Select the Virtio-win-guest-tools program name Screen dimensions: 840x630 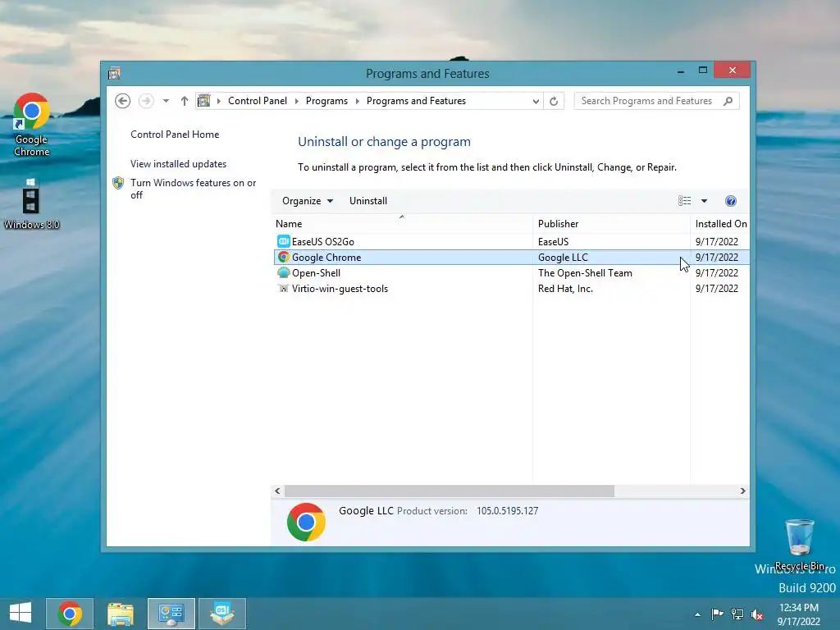coord(340,288)
